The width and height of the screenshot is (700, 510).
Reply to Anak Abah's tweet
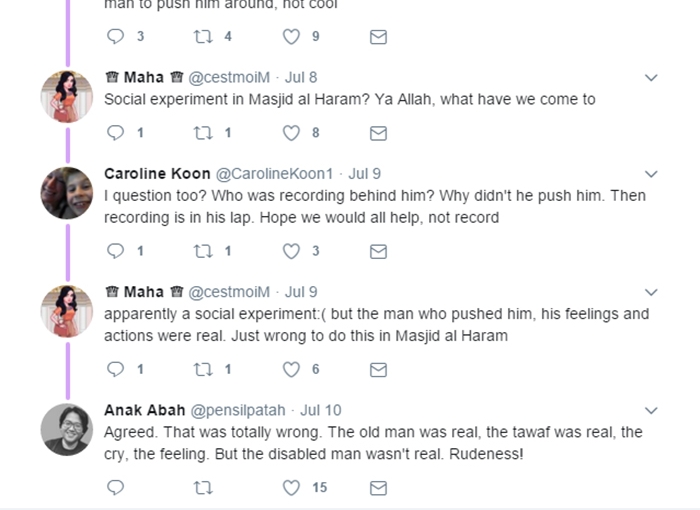[x=116, y=488]
